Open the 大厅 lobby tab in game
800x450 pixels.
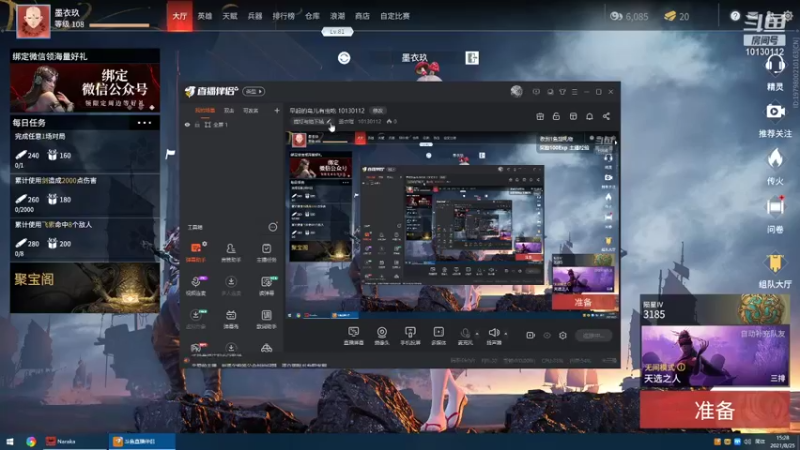(x=180, y=16)
